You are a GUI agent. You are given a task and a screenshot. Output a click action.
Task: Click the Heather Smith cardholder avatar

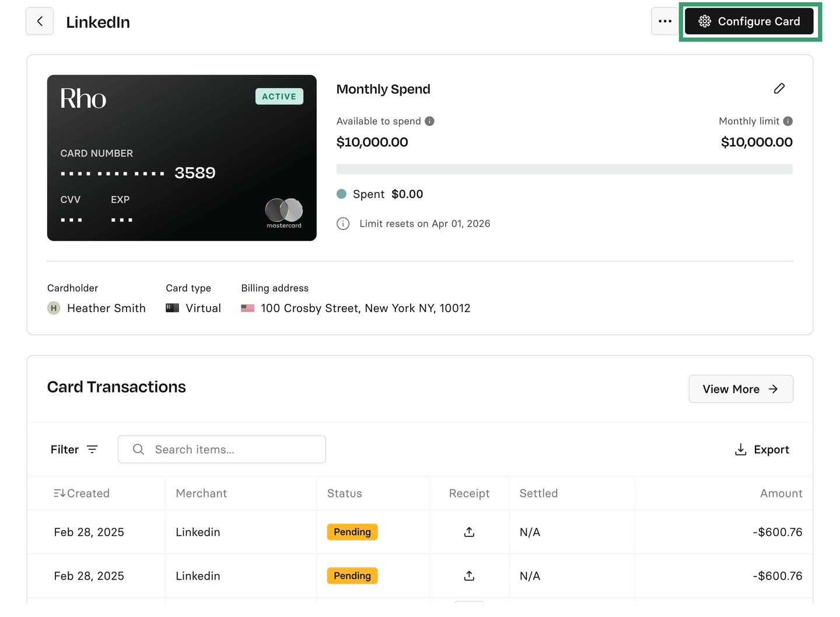[54, 308]
